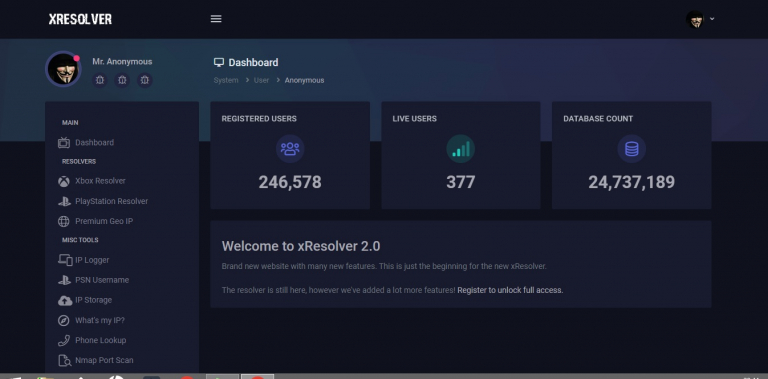This screenshot has width=768, height=379.
Task: Open Phone Lookup
Action: (100, 340)
